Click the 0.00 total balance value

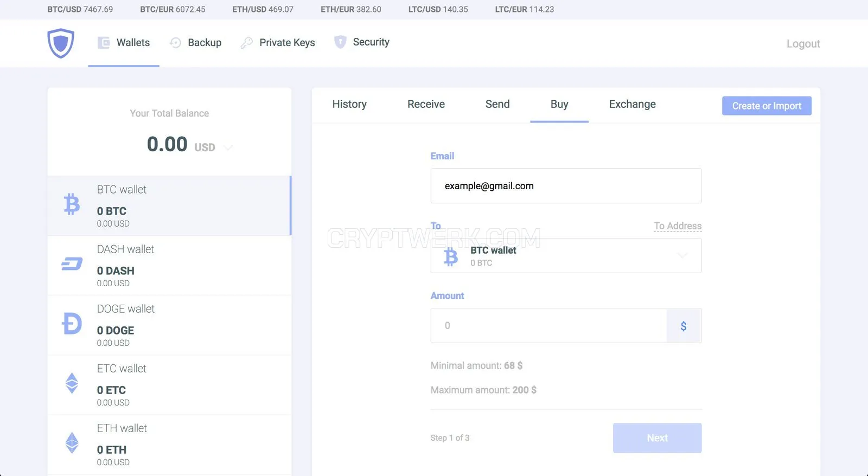167,144
